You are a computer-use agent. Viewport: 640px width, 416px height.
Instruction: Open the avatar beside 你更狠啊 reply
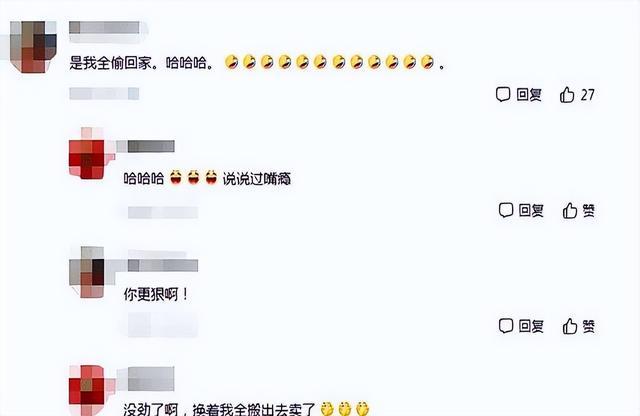(87, 272)
